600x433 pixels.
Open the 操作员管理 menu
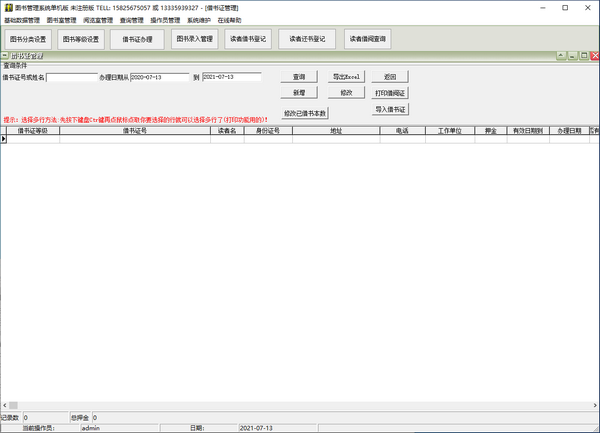[x=165, y=20]
